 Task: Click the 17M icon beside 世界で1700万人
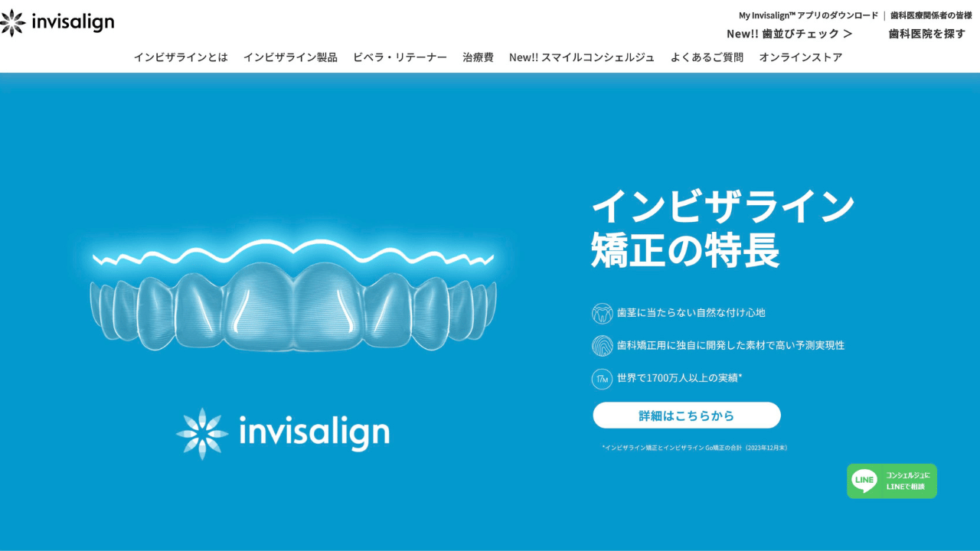(x=603, y=379)
